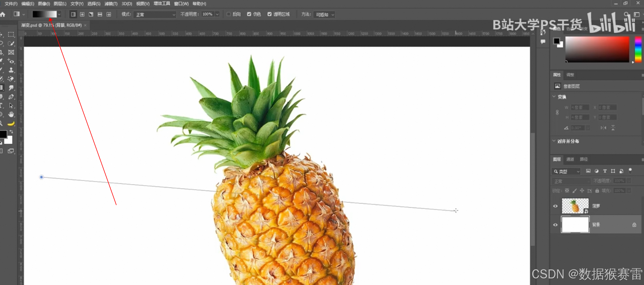This screenshot has height=285, width=644.
Task: Select the Pen tool
Action: 11,97
